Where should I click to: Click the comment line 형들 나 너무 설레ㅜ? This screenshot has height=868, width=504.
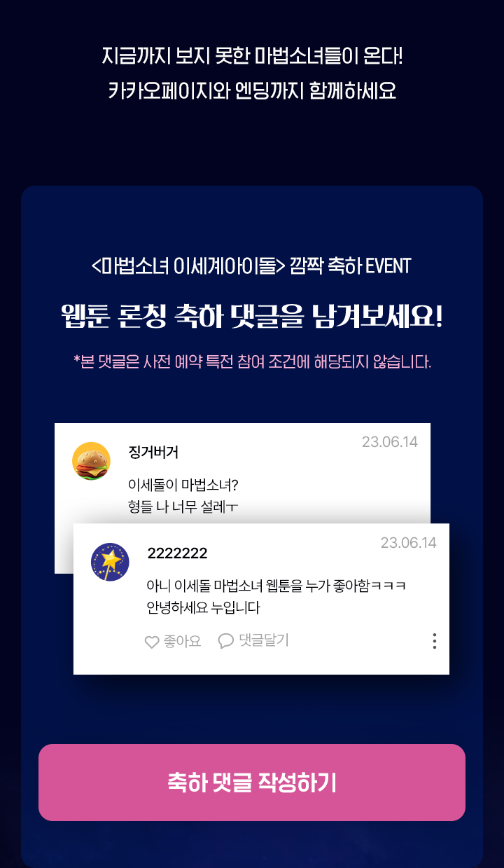point(183,506)
